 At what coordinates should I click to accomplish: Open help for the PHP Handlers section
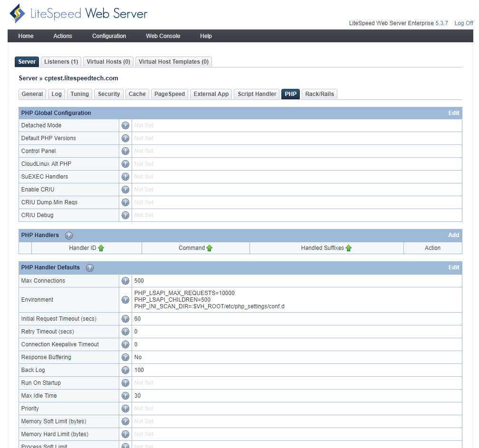(69, 235)
